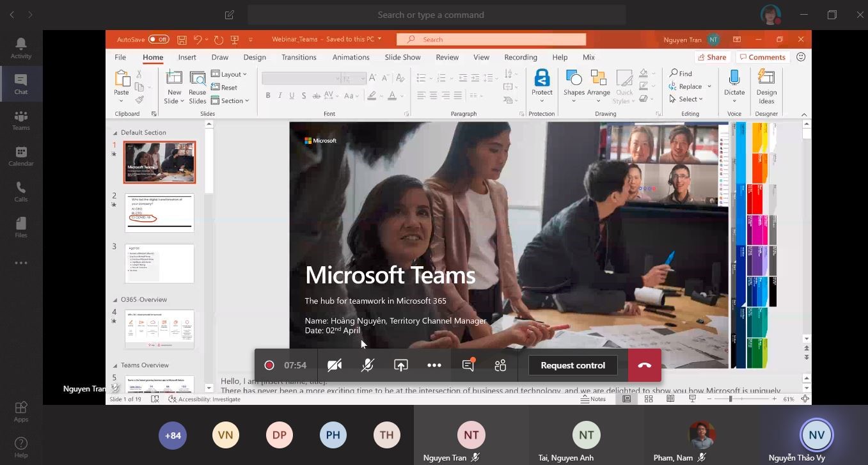
Task: Click New Slide button
Action: tap(174, 86)
